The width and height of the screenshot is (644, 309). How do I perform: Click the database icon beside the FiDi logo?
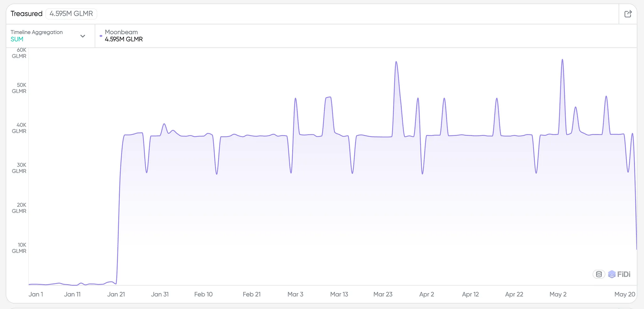(x=599, y=274)
